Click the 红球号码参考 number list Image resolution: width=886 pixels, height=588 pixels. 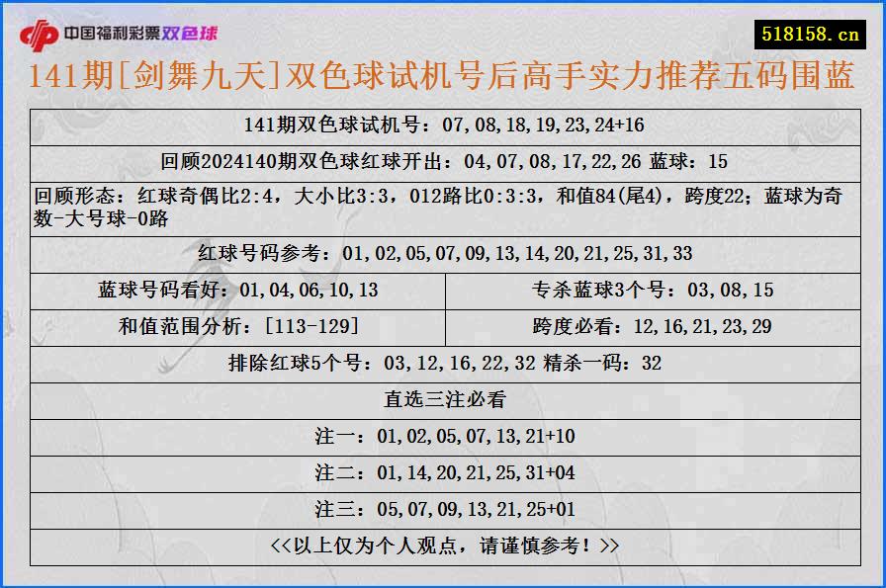click(443, 253)
